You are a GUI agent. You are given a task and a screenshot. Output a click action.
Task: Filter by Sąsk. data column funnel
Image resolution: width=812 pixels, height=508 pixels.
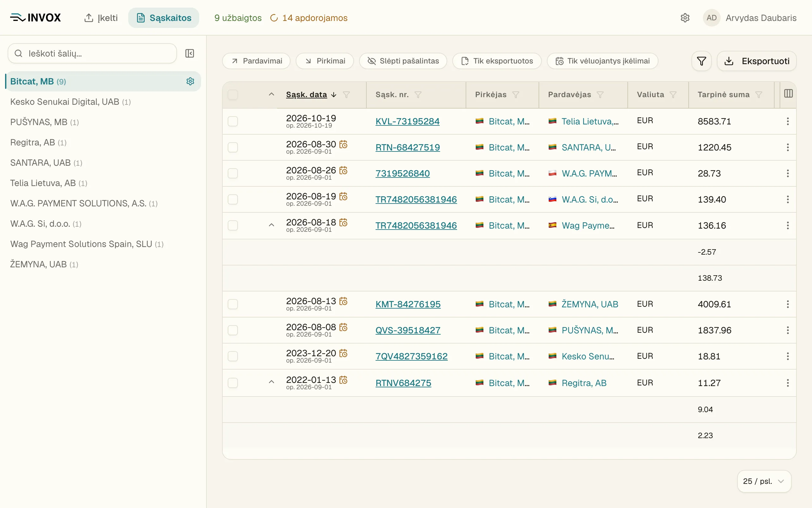click(346, 95)
